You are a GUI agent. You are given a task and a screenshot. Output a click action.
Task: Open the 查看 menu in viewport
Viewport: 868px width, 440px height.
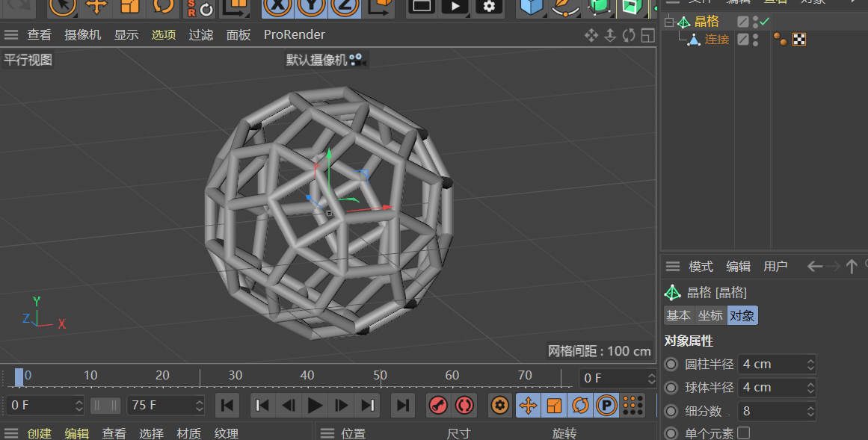tap(40, 35)
